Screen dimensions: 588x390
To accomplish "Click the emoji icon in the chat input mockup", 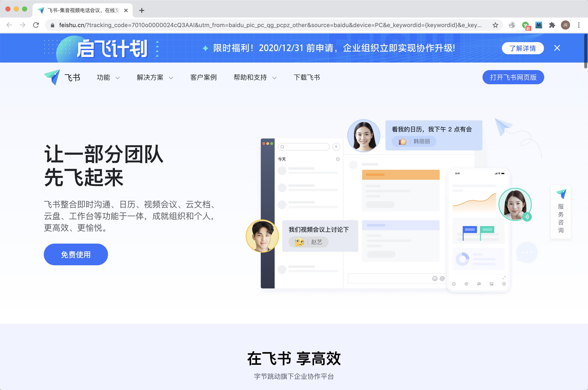I will 435,279.
